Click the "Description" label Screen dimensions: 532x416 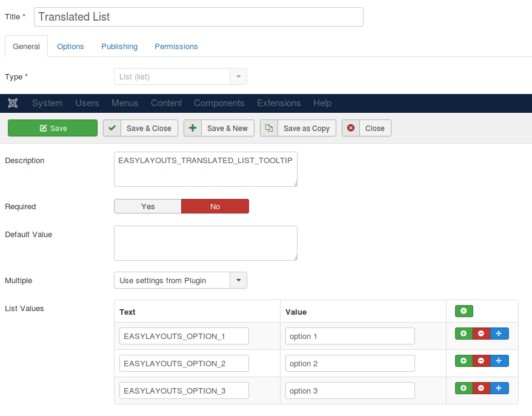click(24, 160)
